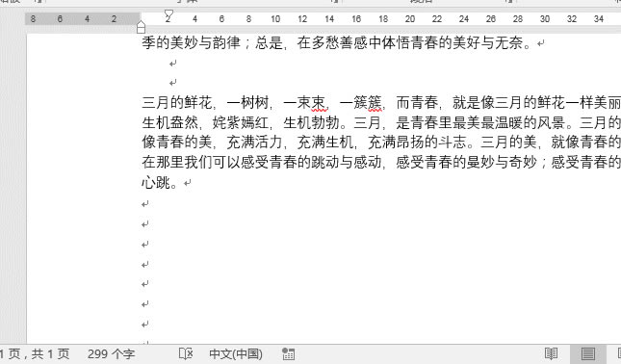Click the underlined word '簇簇'

368,103
